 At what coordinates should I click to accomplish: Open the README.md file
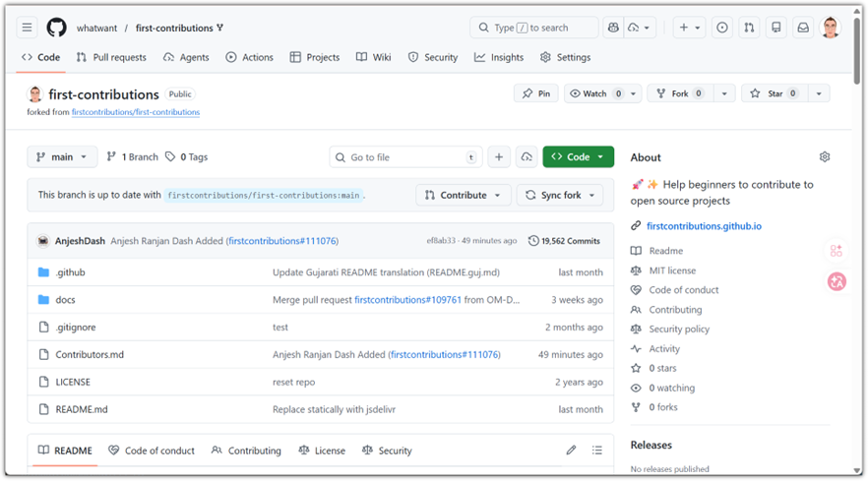click(82, 409)
